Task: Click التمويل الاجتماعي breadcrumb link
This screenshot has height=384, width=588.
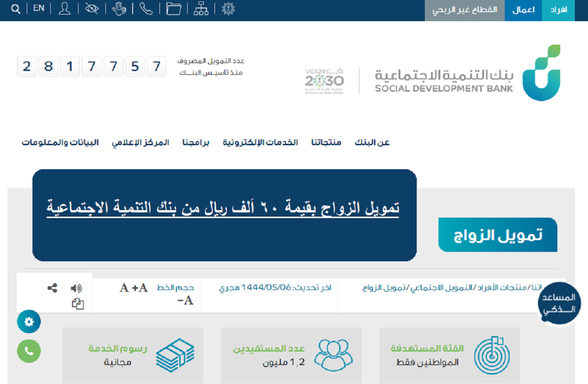Action: click(x=440, y=287)
